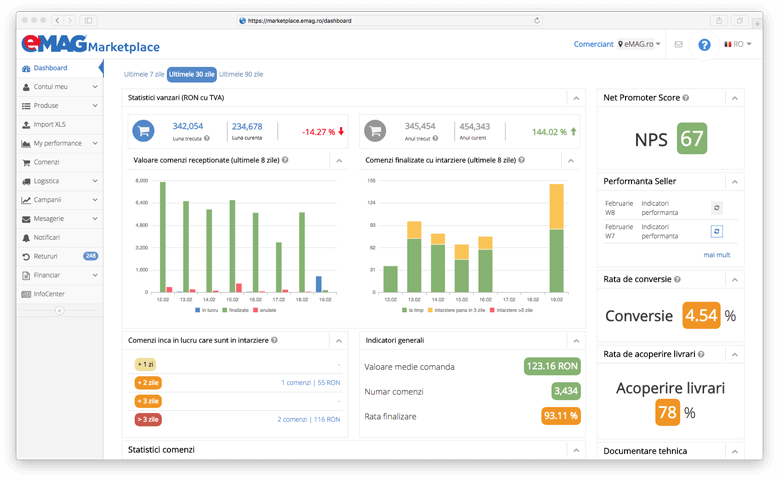Collapse Comenzi inca in lucru panel
The image size is (780, 480).
pos(339,341)
